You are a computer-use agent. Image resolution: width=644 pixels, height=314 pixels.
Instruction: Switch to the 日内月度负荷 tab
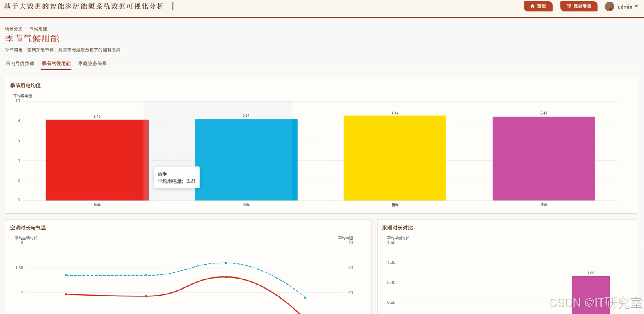[20, 64]
